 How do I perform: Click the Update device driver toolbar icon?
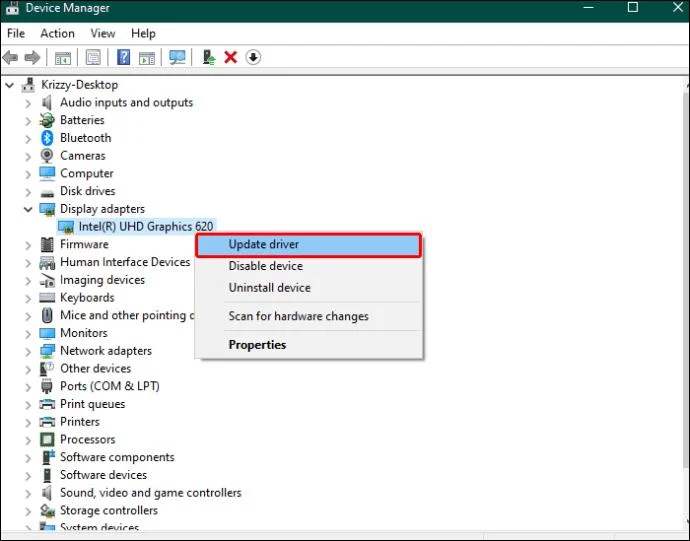coord(209,57)
